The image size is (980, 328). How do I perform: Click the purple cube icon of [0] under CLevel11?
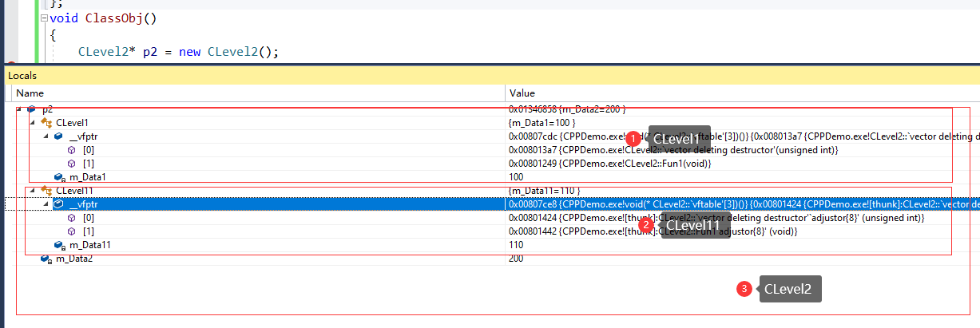pos(72,218)
